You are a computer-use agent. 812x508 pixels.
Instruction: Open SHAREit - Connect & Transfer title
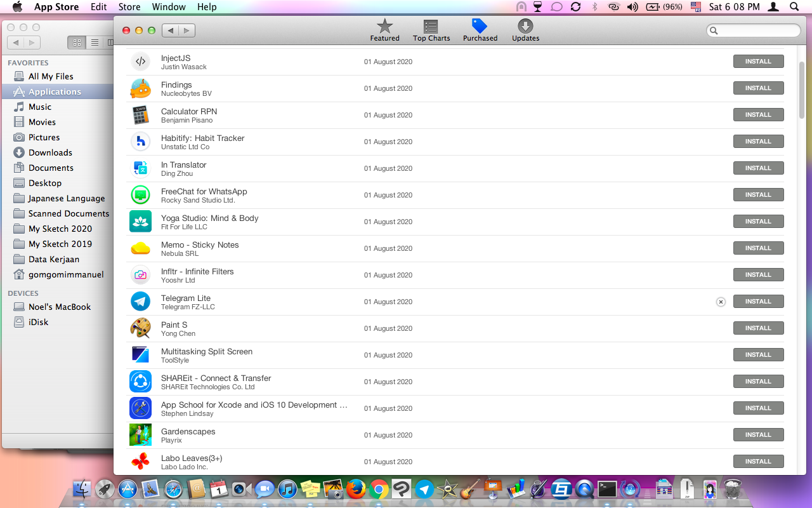click(x=216, y=378)
